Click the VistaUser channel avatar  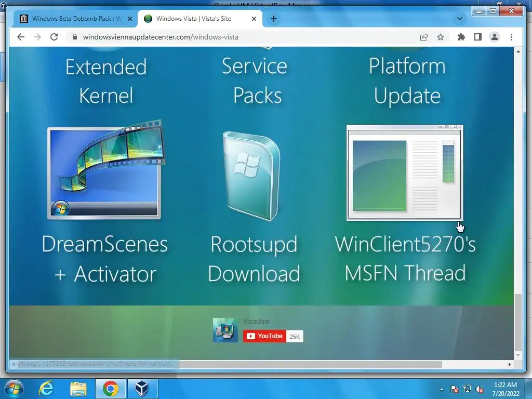click(225, 330)
